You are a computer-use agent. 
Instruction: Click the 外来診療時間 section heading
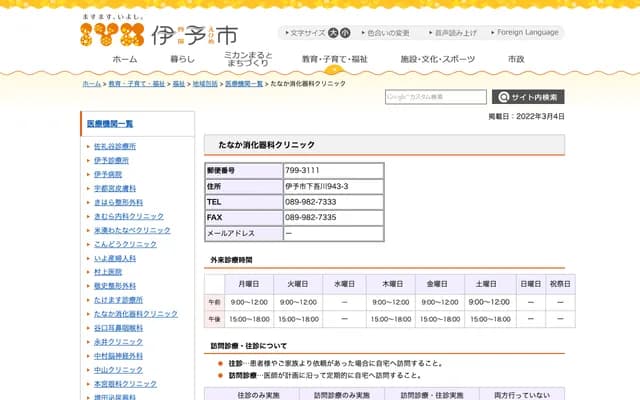tap(231, 260)
